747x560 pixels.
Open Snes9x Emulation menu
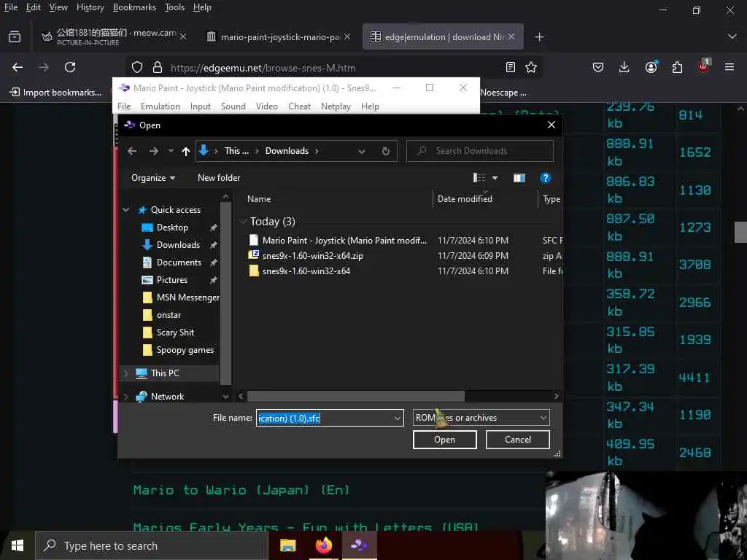(160, 106)
